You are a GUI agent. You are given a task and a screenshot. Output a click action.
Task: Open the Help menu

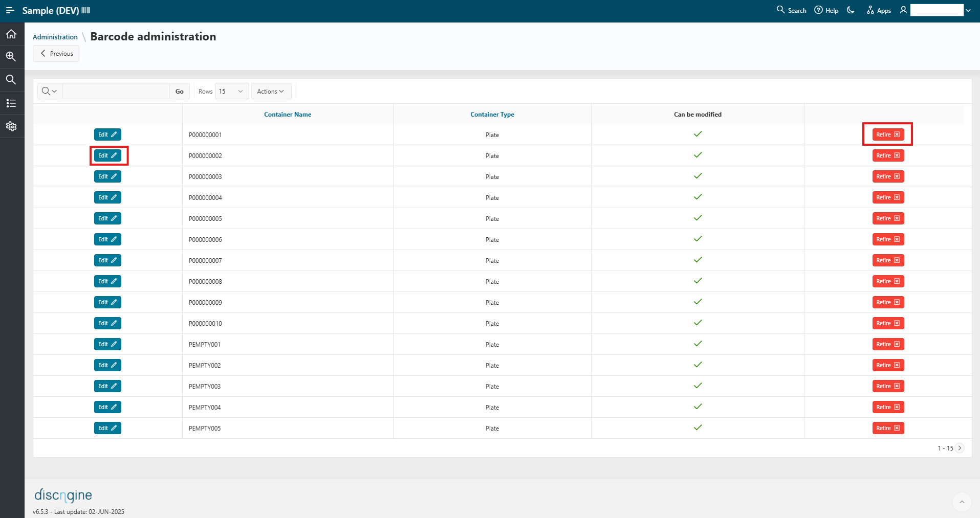pos(826,10)
